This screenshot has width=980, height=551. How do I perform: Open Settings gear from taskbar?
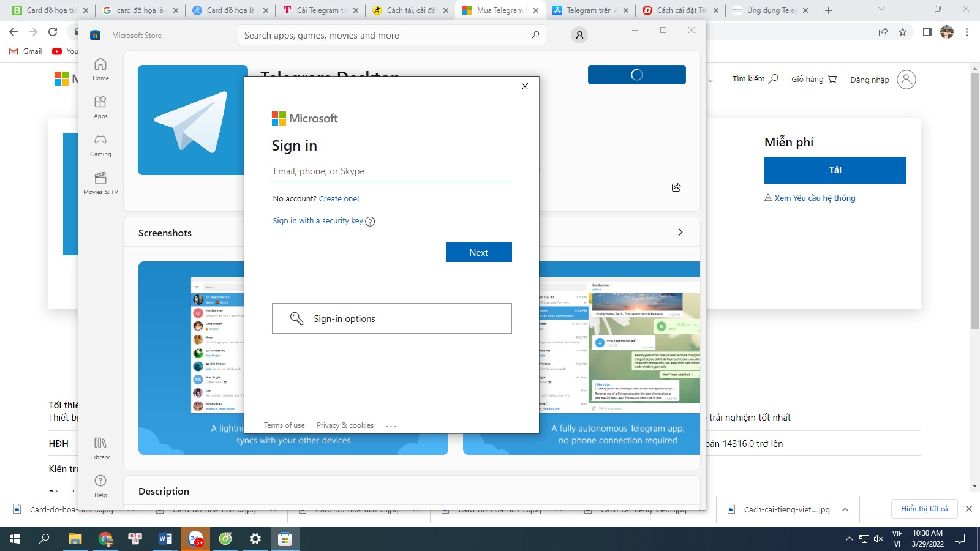click(255, 539)
